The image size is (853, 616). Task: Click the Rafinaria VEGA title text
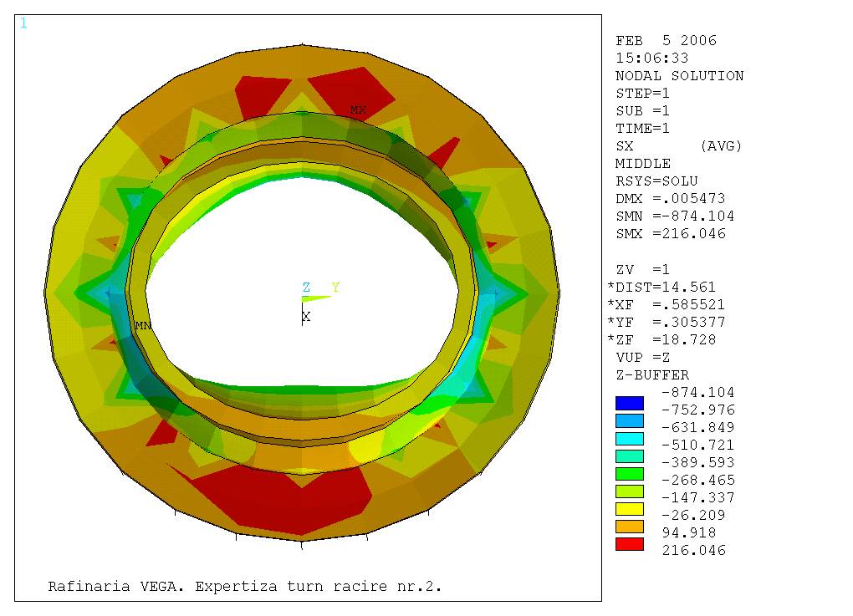click(244, 587)
